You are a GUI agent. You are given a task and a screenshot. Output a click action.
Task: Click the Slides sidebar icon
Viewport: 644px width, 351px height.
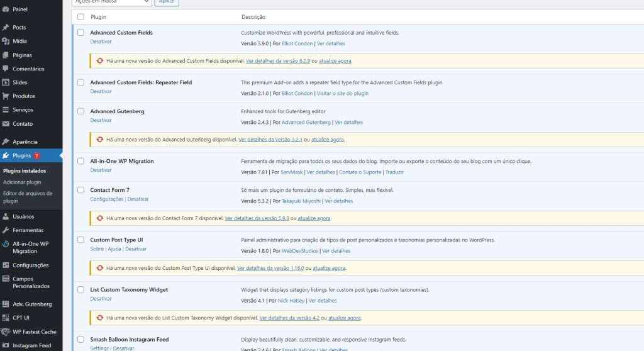pos(5,82)
